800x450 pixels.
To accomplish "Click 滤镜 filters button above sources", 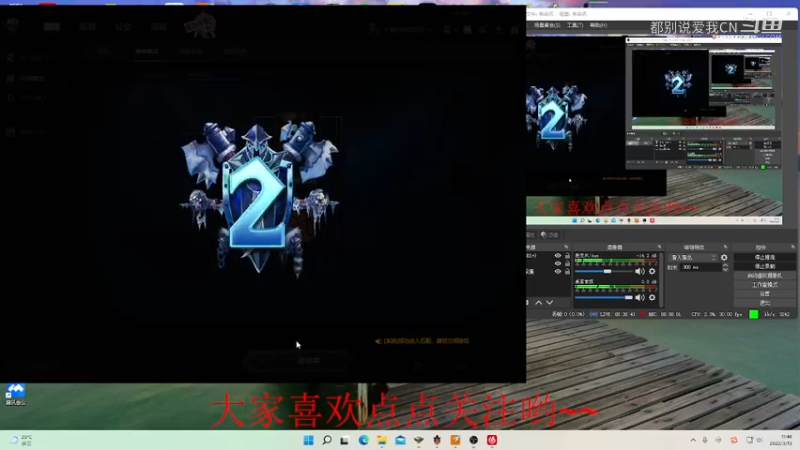I will click(x=549, y=235).
